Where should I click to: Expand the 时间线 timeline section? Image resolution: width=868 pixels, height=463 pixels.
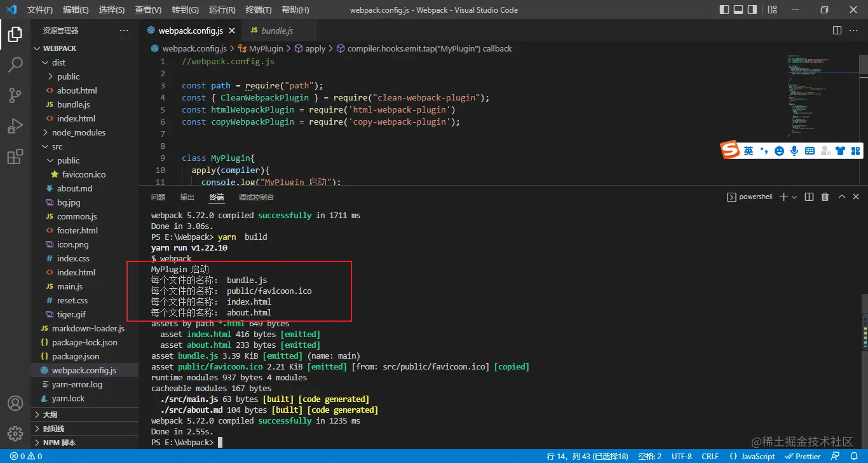tap(85, 429)
